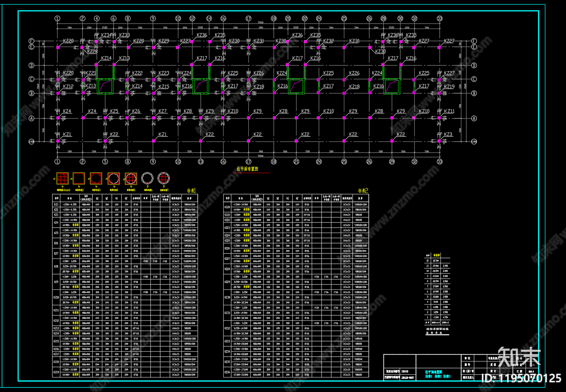Click the KZ29 column label
This screenshot has height=392, width=566.
tap(164, 41)
